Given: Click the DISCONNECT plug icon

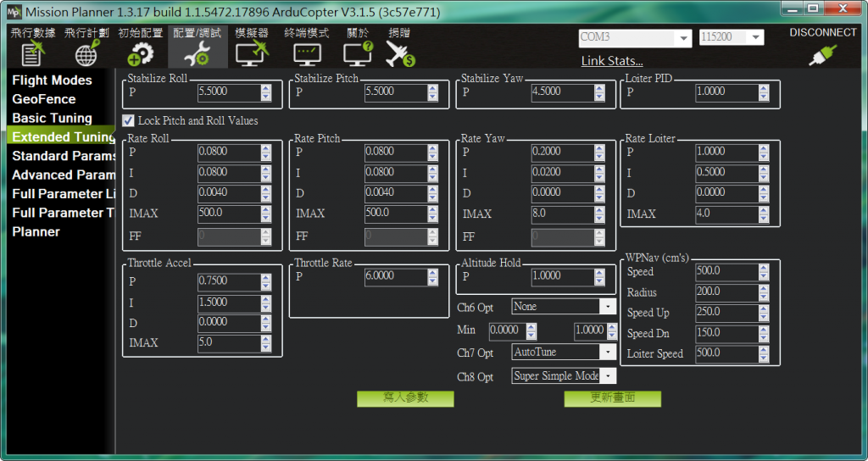Looking at the screenshot, I should coord(822,56).
